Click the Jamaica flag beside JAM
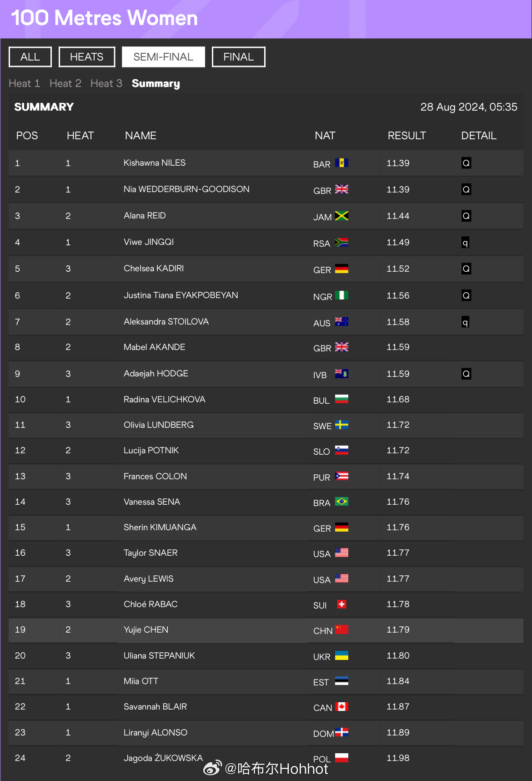The height and width of the screenshot is (781, 532). (x=341, y=216)
